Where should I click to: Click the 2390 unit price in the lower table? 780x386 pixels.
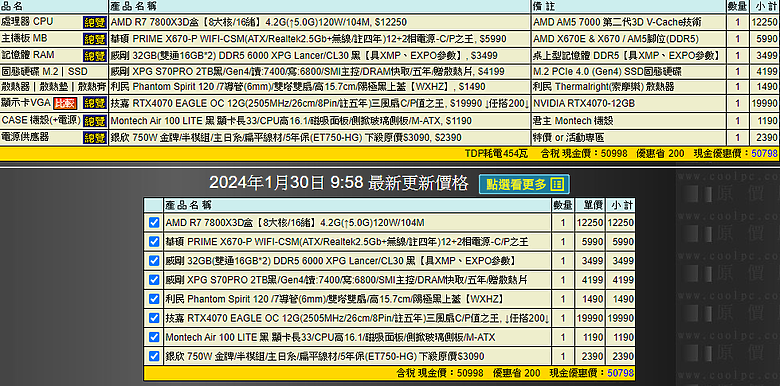[593, 356]
